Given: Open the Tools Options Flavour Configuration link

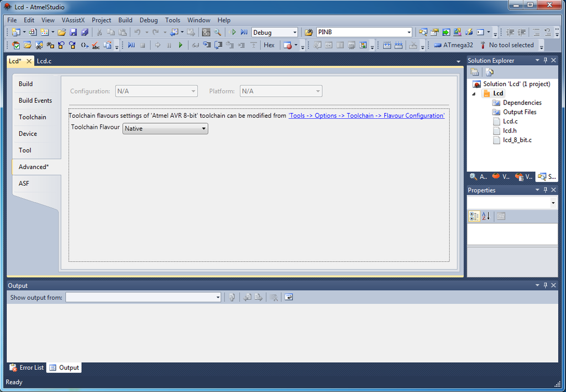Looking at the screenshot, I should coord(366,115).
